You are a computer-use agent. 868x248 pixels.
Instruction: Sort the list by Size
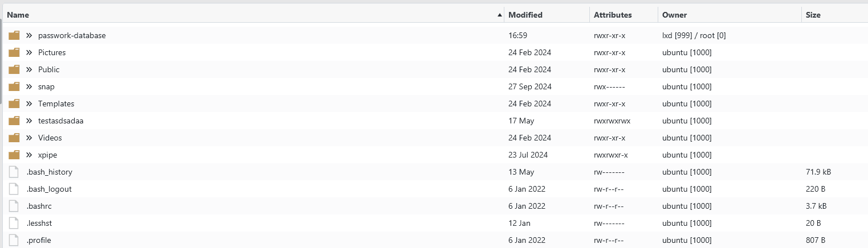[x=813, y=15]
